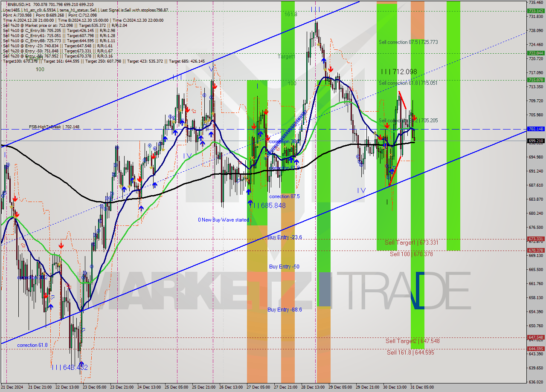Select the green 722.044 price tag

click(536, 53)
